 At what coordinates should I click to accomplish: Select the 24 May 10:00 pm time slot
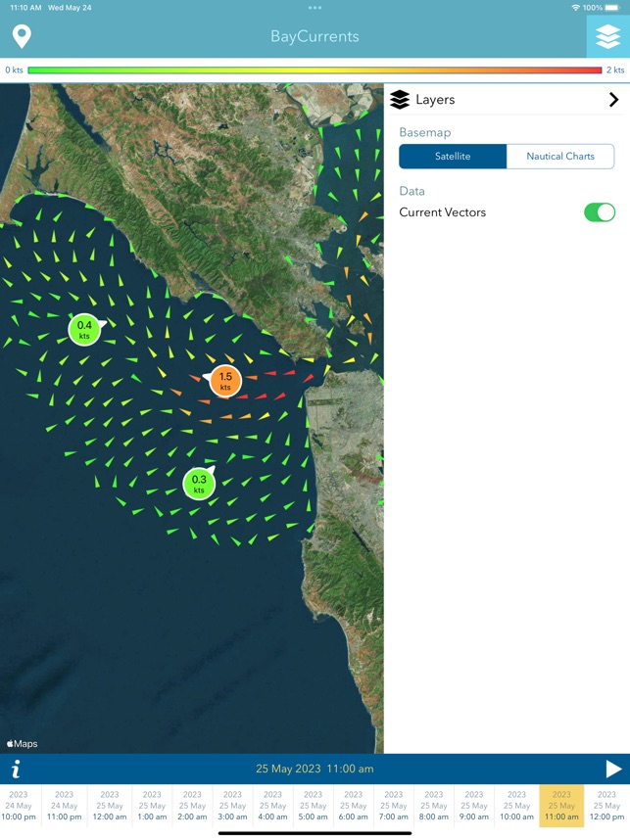[x=19, y=806]
